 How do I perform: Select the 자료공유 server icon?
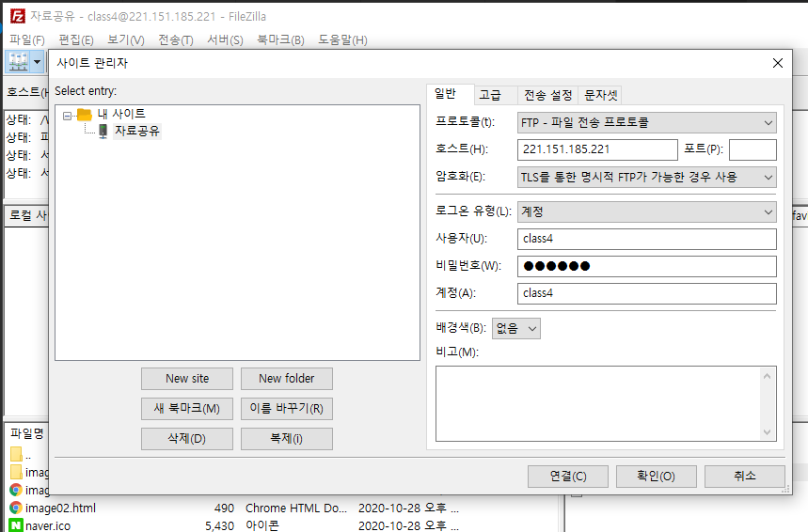click(x=103, y=132)
